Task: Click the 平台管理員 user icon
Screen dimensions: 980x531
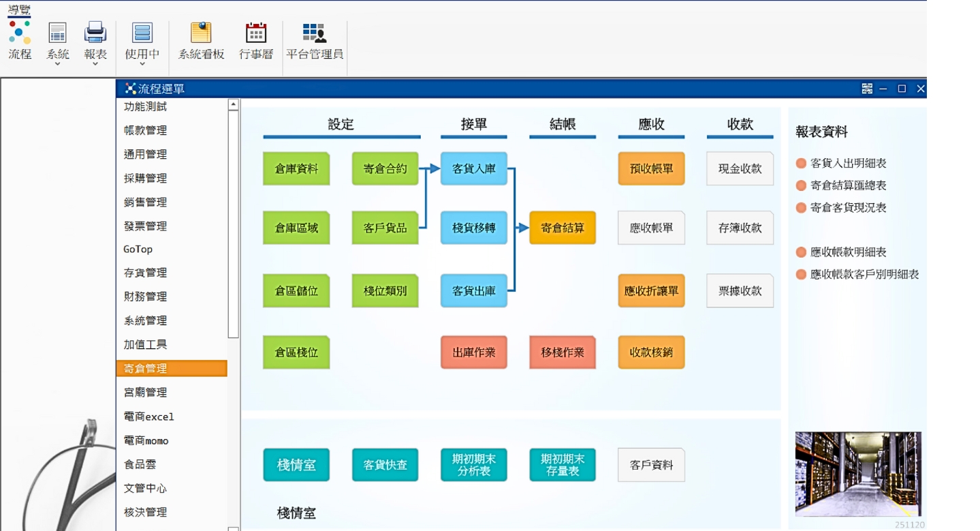Action: click(314, 33)
